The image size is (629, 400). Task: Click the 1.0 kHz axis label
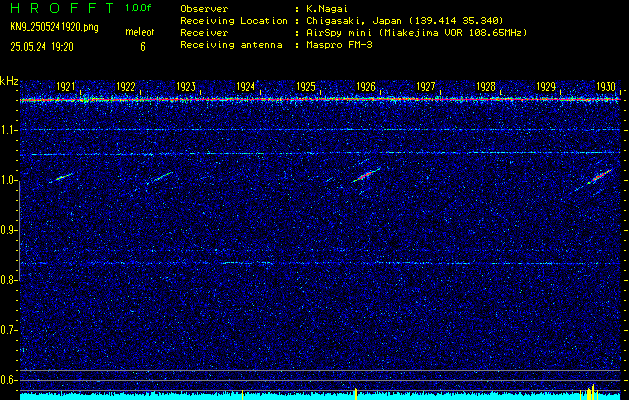click(x=9, y=181)
